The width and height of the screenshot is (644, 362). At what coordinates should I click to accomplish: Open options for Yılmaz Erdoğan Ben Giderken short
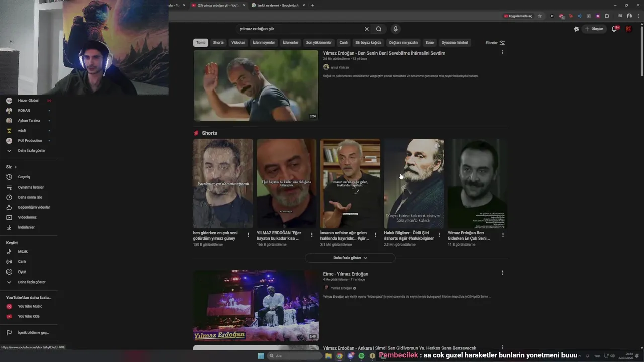(x=503, y=235)
